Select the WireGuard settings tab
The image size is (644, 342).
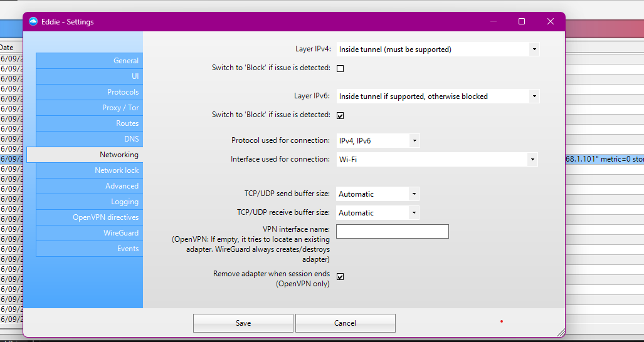point(89,233)
